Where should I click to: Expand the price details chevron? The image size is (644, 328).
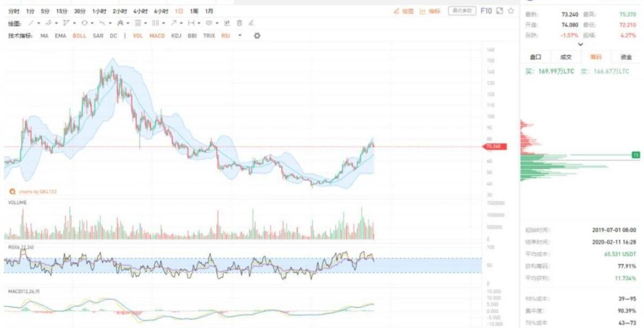point(580,44)
